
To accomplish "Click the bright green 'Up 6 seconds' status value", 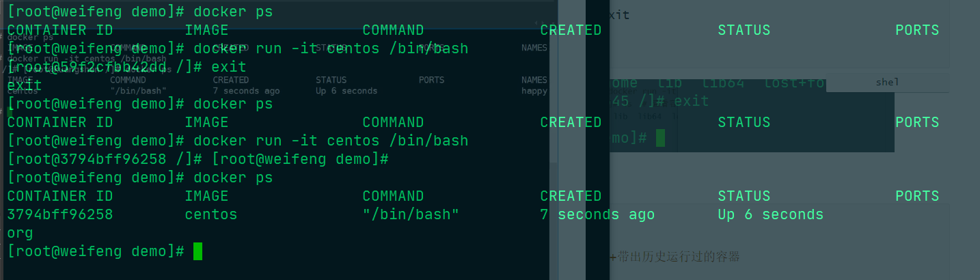I will point(770,214).
